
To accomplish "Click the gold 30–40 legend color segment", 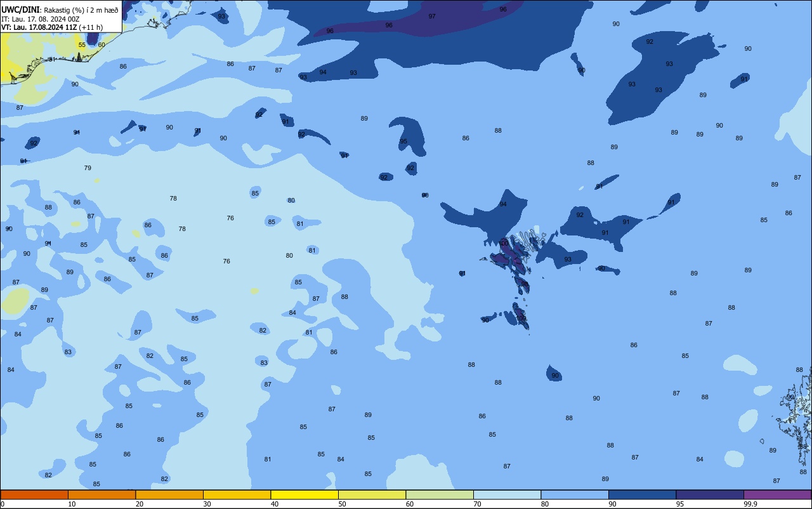I will pos(237,494).
